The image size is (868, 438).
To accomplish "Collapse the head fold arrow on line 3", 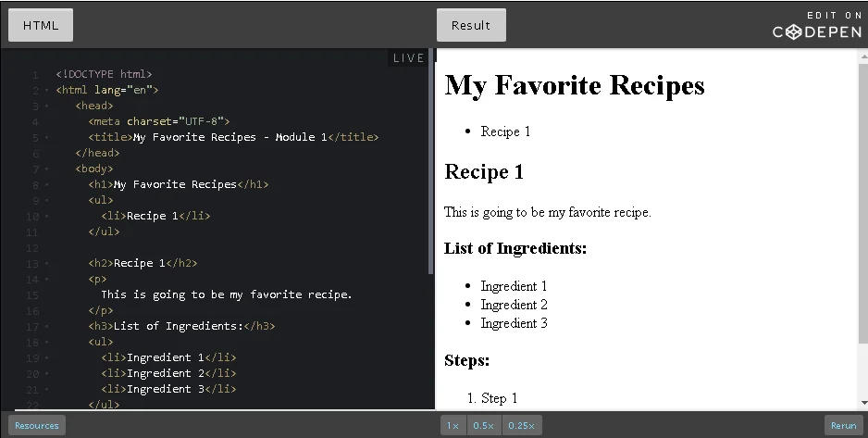I will (47, 106).
